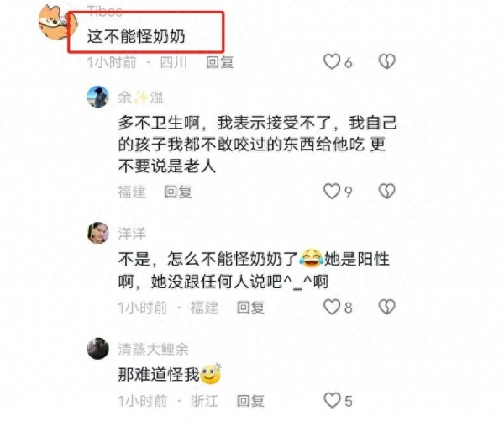Screen dimensions: 504x427
Task: Select the comment text '那难道怪我'
Action: click(159, 374)
